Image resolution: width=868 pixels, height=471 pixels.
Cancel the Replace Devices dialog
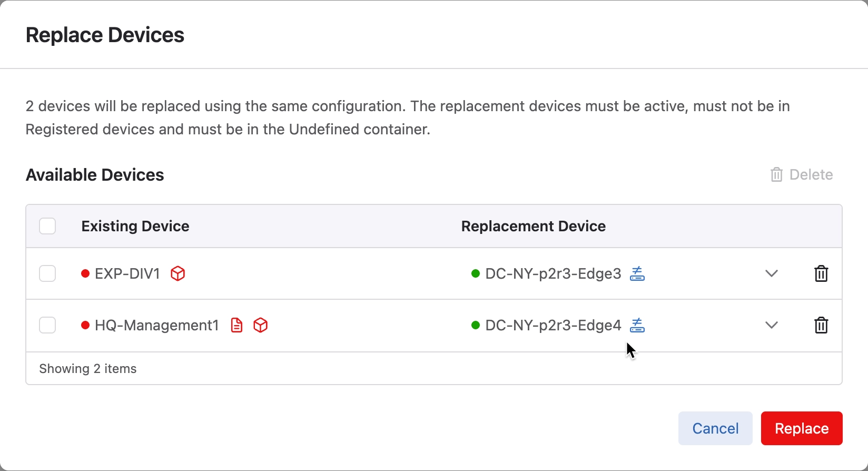pos(715,428)
